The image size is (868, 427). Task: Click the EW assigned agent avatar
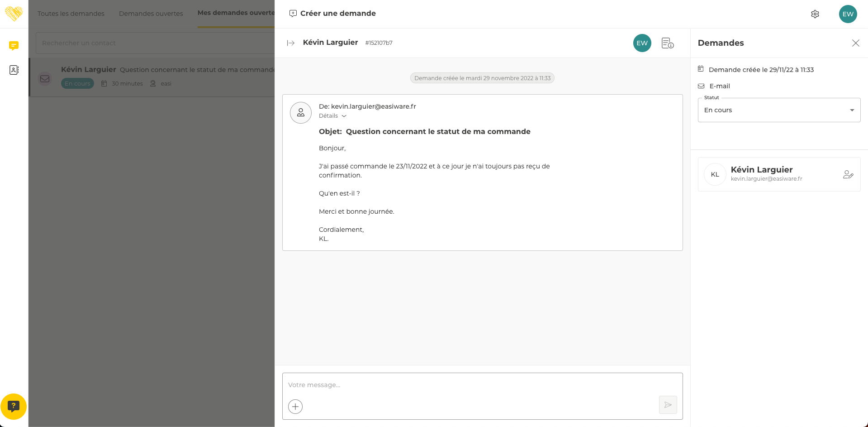[642, 43]
